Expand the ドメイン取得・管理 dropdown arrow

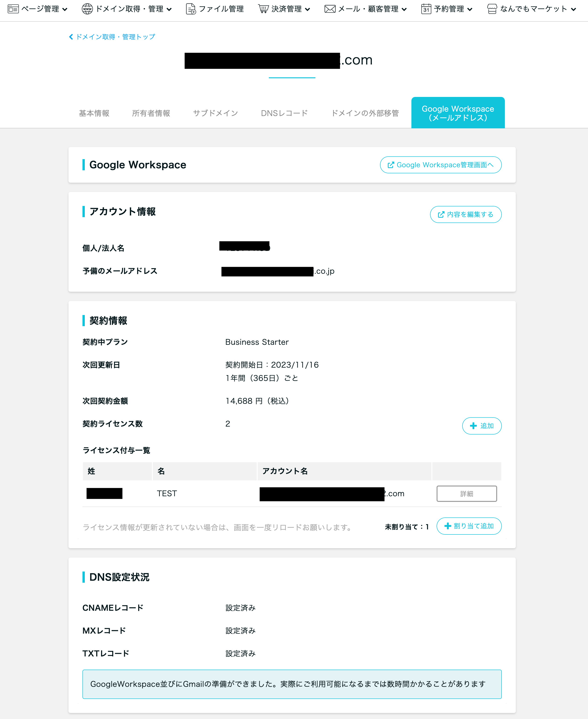point(169,10)
